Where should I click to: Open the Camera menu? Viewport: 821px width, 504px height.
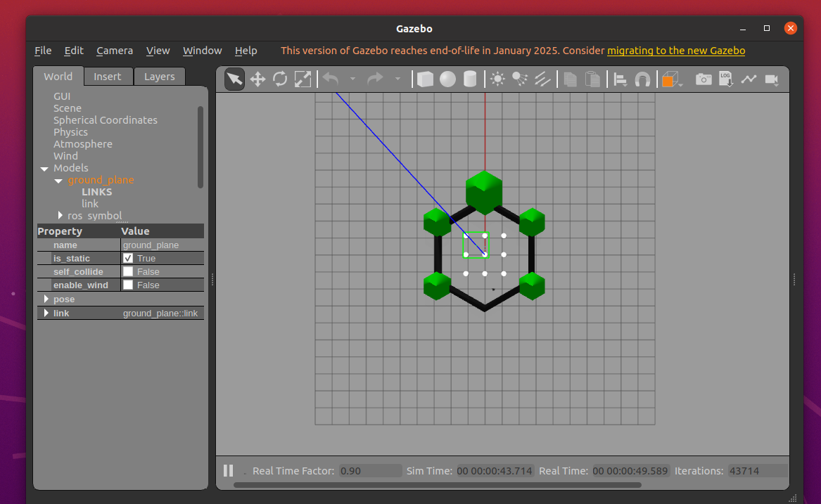click(115, 50)
